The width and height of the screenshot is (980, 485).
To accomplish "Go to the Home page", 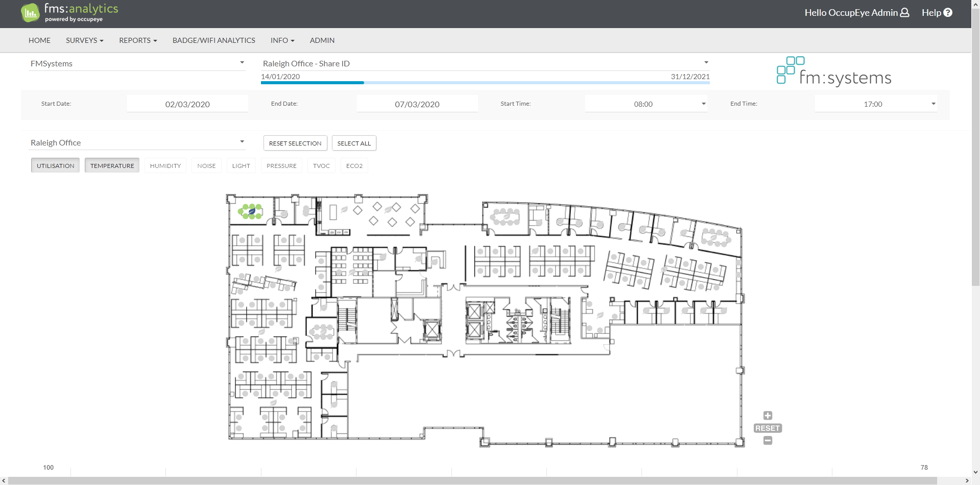I will pos(39,40).
